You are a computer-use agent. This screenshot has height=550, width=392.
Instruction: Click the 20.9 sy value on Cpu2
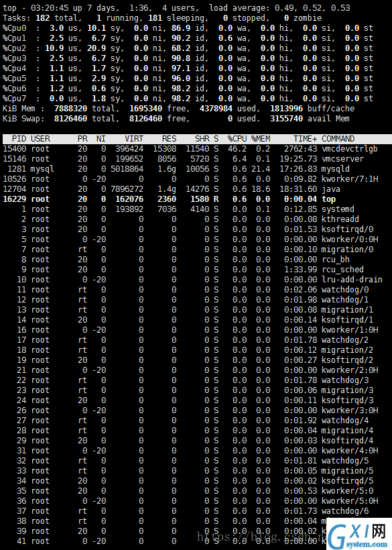point(96,48)
